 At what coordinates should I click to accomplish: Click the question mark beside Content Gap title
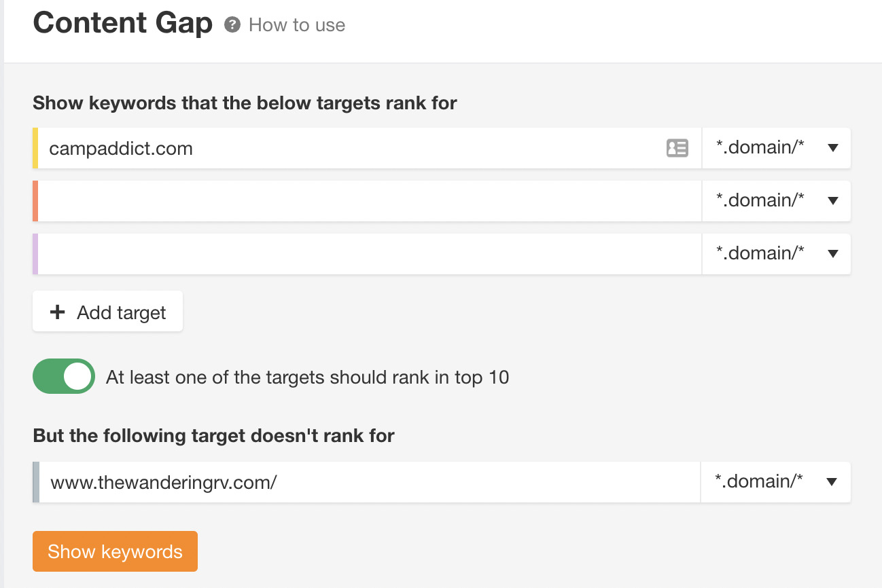tap(234, 24)
